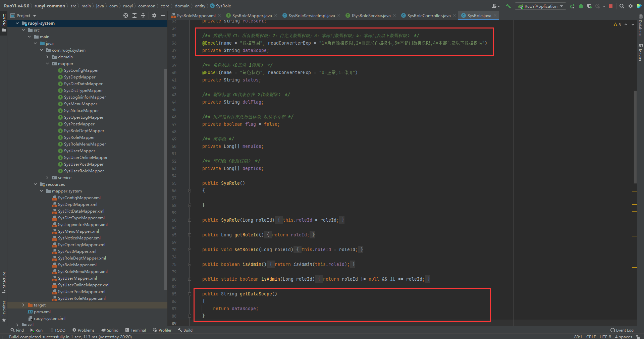This screenshot has width=644, height=339.
Task: Collapse the ruoyi-system module node
Action: [17, 23]
